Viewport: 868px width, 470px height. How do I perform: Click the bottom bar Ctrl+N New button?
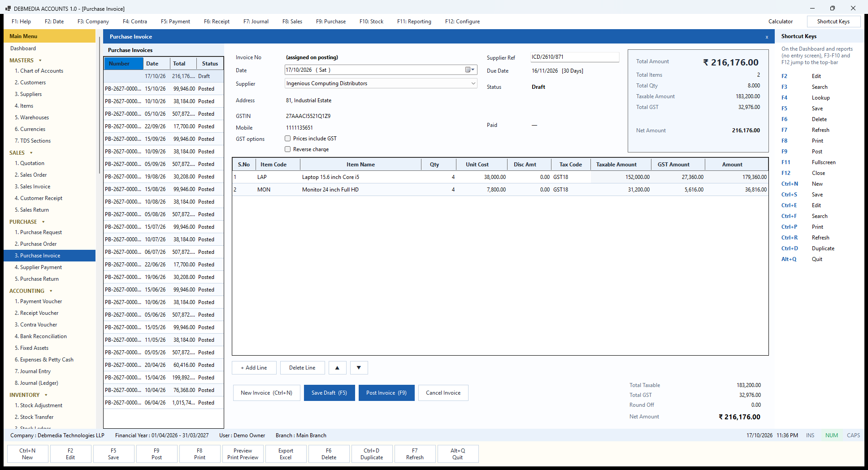[x=27, y=454]
